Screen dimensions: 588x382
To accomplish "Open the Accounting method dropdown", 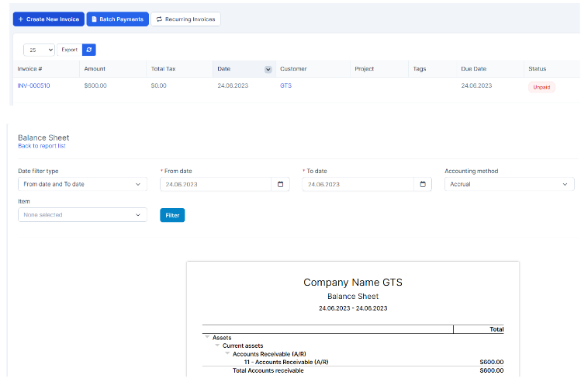I will 509,184.
